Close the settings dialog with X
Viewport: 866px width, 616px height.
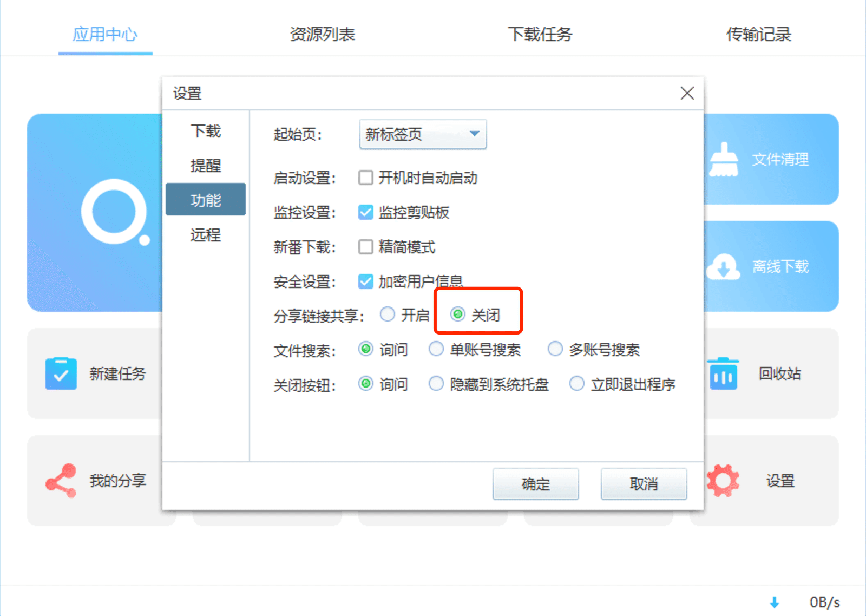tap(687, 93)
